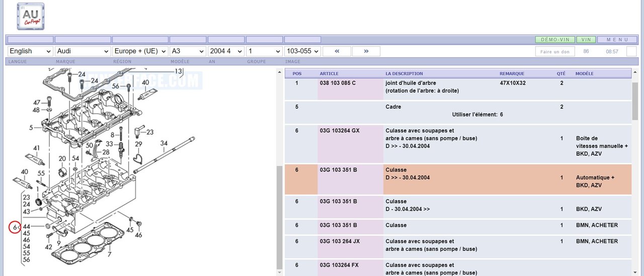This screenshot has width=644, height=276.
Task: Click part number 9 in diagram
Action: [x=59, y=244]
